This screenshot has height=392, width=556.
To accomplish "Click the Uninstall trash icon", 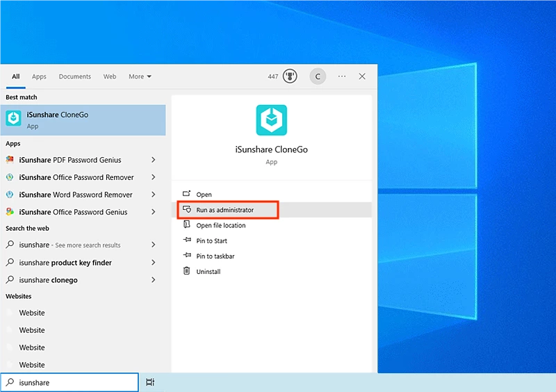I will [186, 271].
